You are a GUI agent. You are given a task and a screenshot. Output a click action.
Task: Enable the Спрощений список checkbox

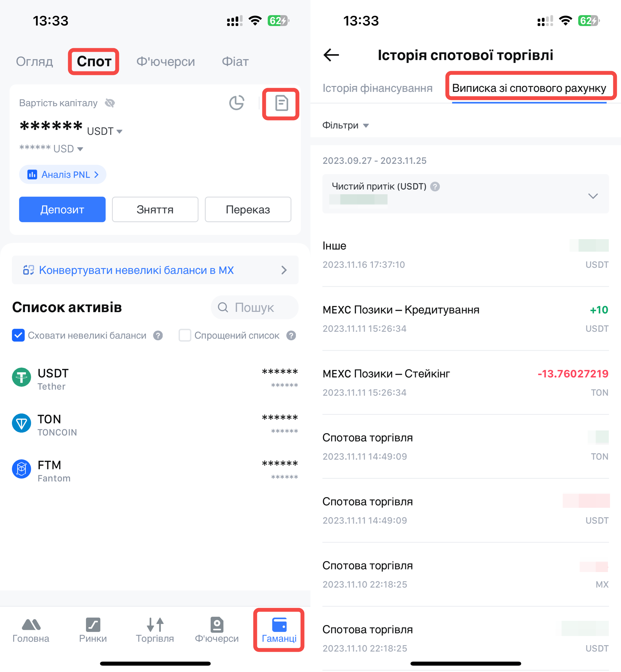tap(185, 335)
